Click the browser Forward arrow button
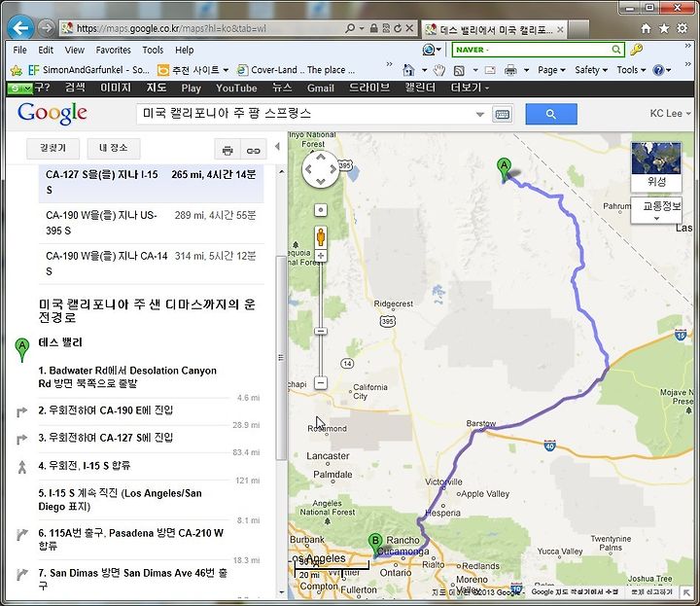This screenshot has width=700, height=606. [46, 28]
